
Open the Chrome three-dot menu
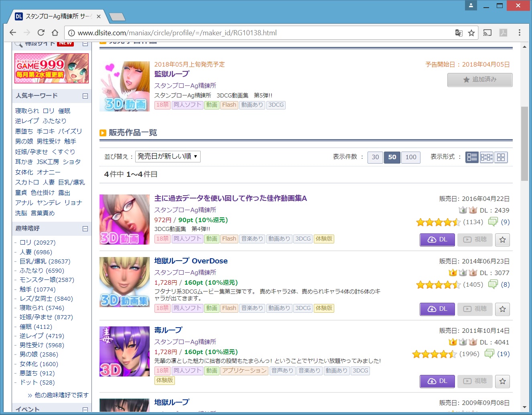coord(519,33)
